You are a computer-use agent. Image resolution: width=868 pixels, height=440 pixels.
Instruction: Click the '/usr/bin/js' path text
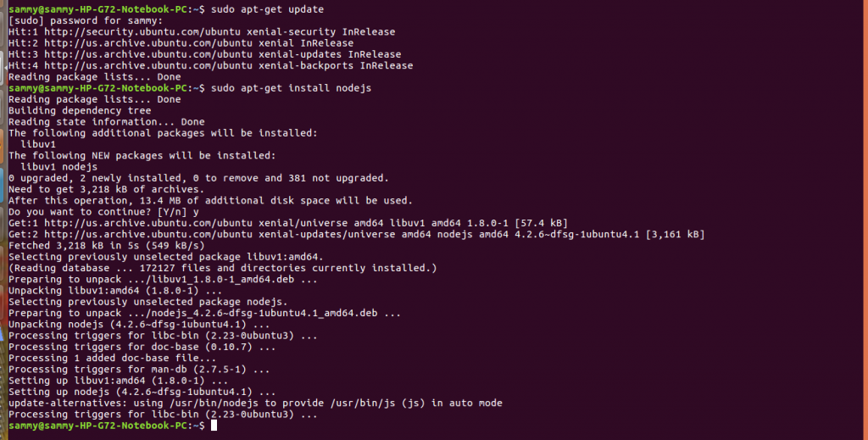(x=363, y=403)
